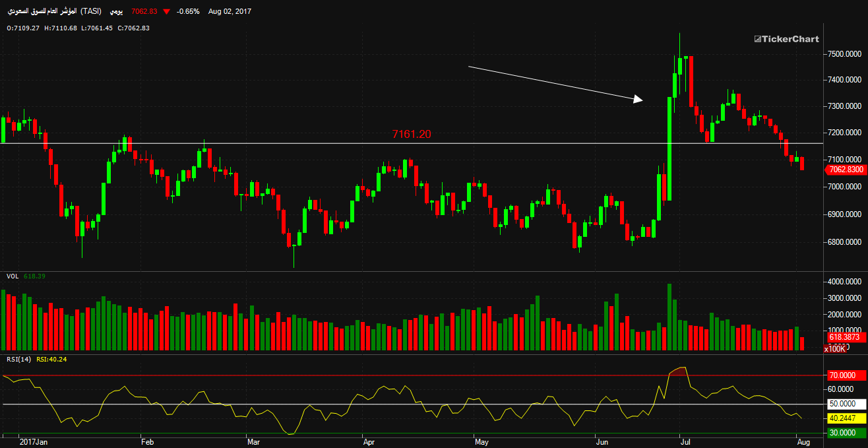868x448 pixels.
Task: Select the date Aug 02, 2017
Action: click(230, 12)
